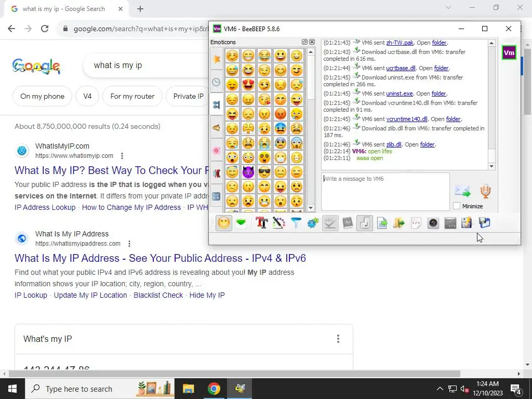Click the save chat with pencil icon

(x=467, y=223)
